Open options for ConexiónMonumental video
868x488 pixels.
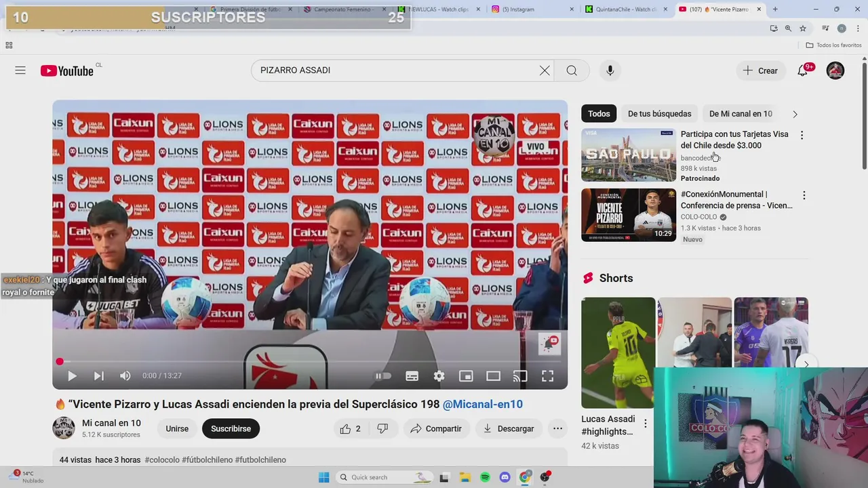click(x=804, y=195)
